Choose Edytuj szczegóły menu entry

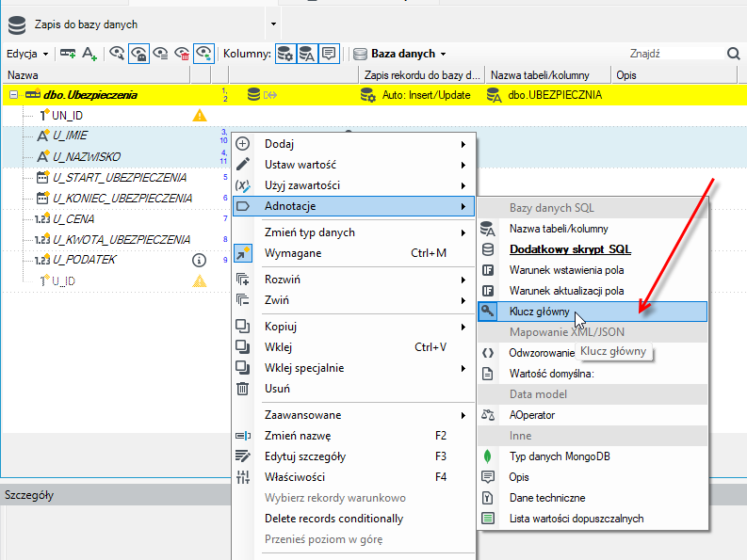click(353, 456)
